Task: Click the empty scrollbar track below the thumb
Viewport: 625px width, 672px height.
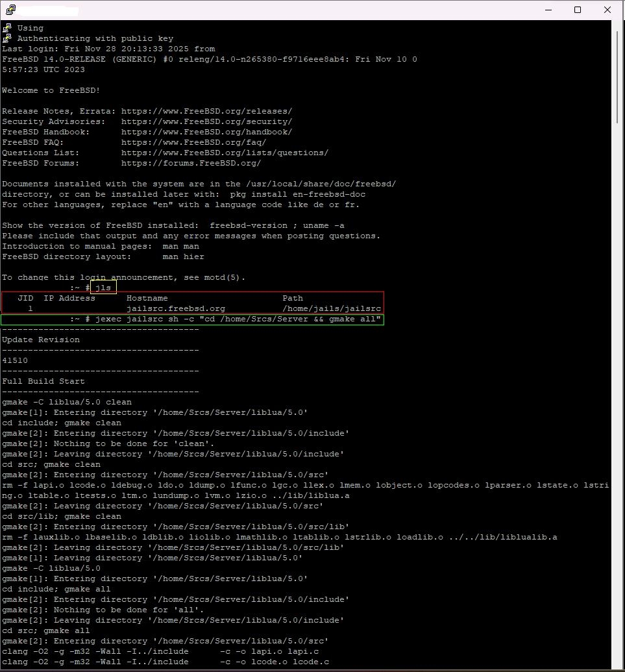Action: tap(617, 390)
